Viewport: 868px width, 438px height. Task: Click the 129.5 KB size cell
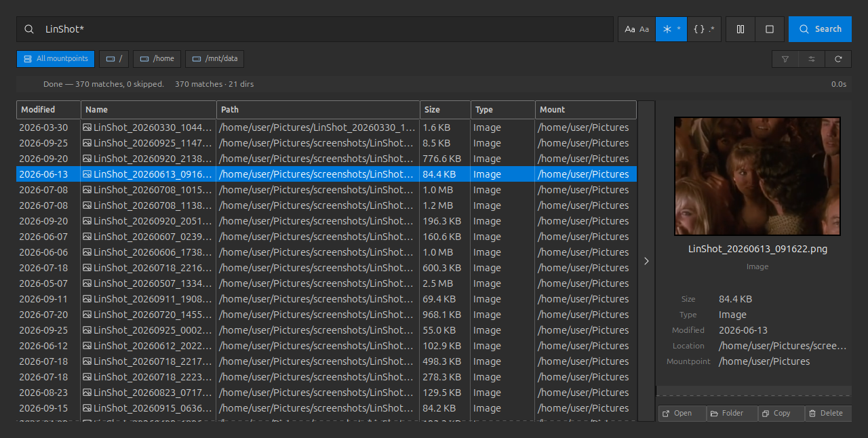pos(446,393)
